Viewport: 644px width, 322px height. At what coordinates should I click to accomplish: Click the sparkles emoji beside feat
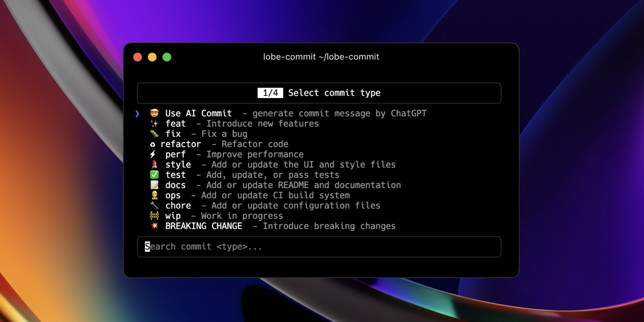pyautogui.click(x=154, y=124)
